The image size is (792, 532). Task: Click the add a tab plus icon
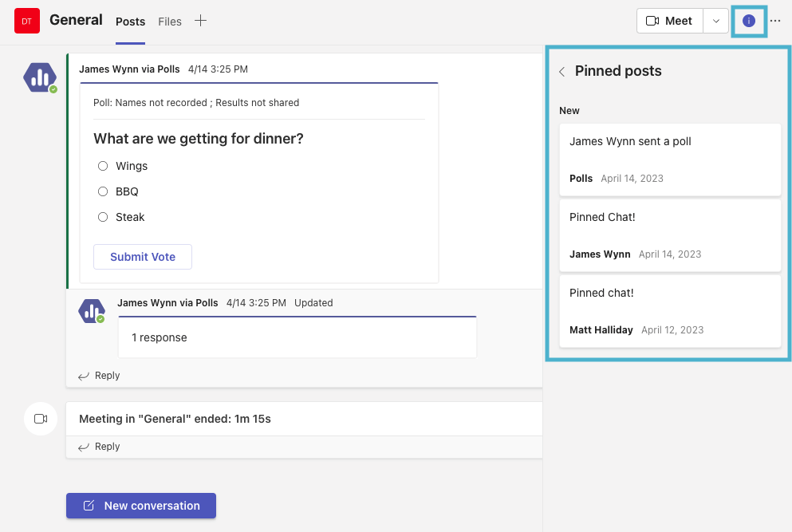200,21
